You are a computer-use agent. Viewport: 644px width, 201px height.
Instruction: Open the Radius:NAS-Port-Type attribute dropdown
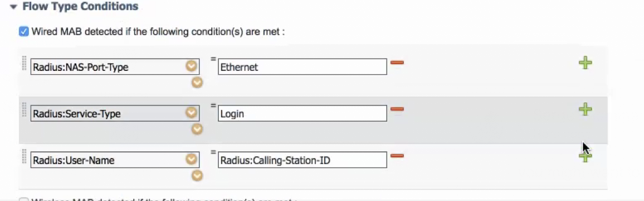tap(192, 66)
